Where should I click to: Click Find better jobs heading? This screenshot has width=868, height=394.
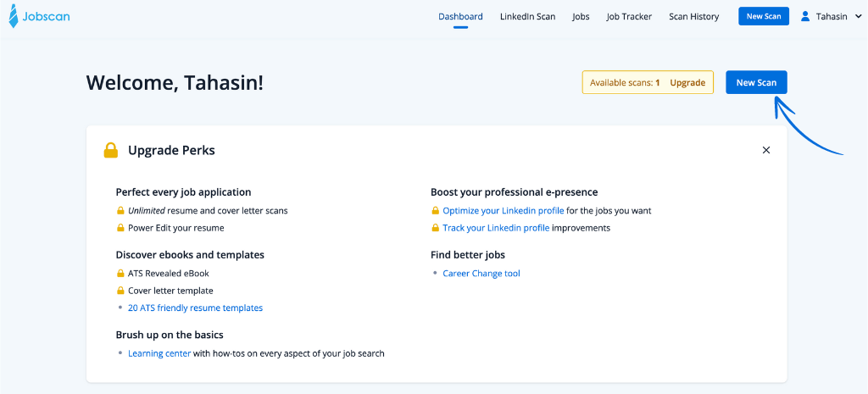[x=468, y=254]
